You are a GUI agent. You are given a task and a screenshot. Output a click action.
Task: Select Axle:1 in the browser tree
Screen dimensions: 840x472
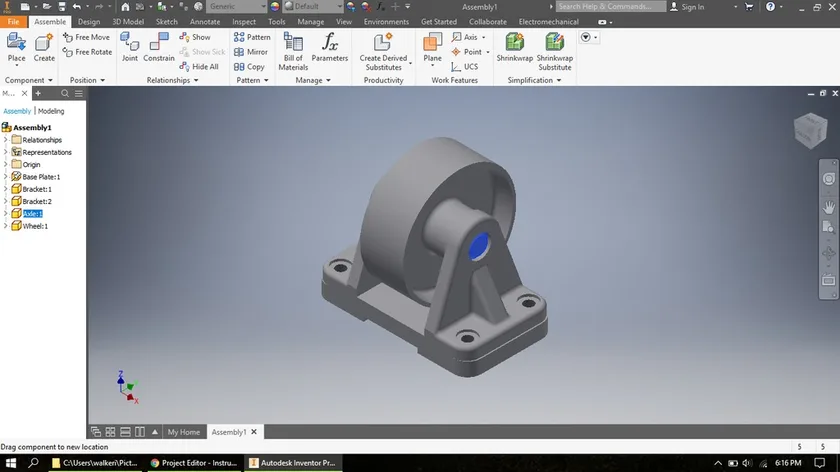pos(32,214)
